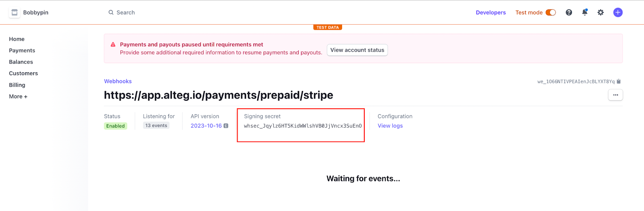
Task: Open the help question mark icon
Action: 569,13
